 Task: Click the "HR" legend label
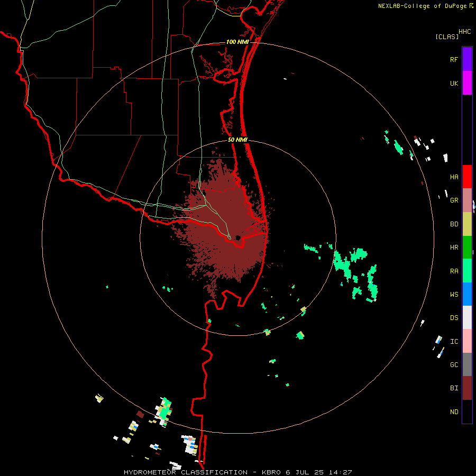(454, 248)
